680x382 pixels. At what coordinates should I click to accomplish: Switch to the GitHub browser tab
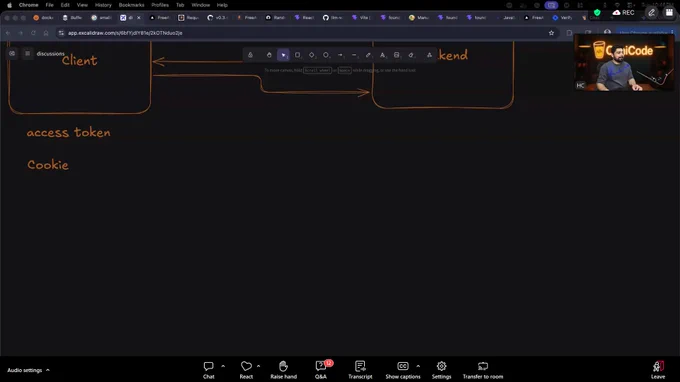pyautogui.click(x=332, y=18)
